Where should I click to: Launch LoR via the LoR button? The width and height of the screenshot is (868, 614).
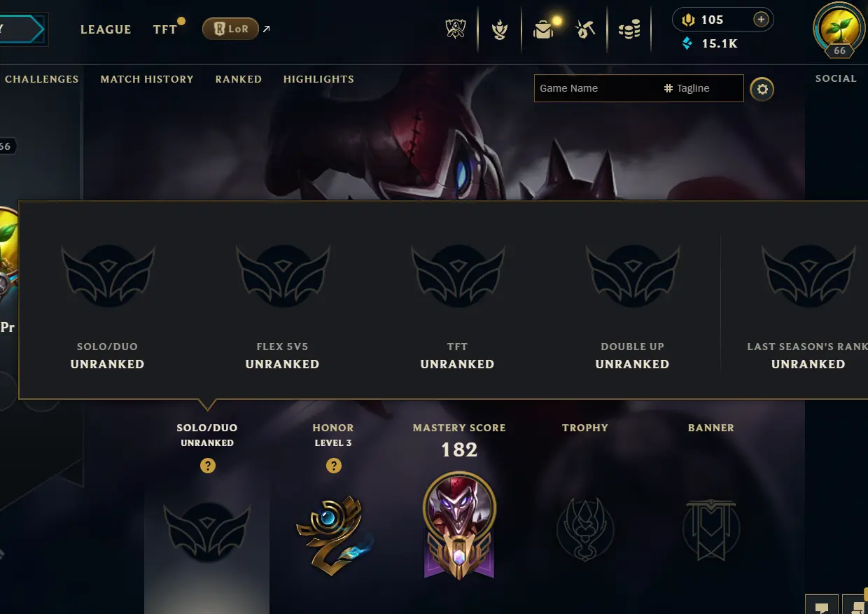(x=230, y=29)
